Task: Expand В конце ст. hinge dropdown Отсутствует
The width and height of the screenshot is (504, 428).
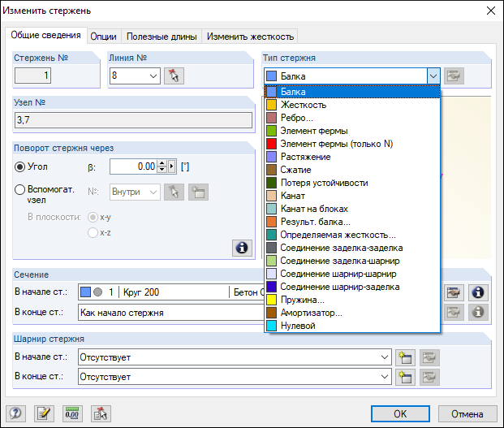Action: click(384, 377)
